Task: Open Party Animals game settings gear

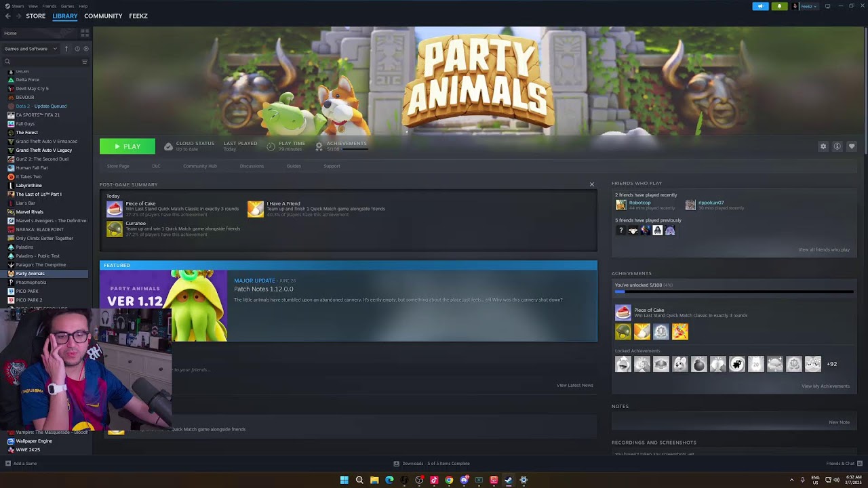Action: coord(823,146)
